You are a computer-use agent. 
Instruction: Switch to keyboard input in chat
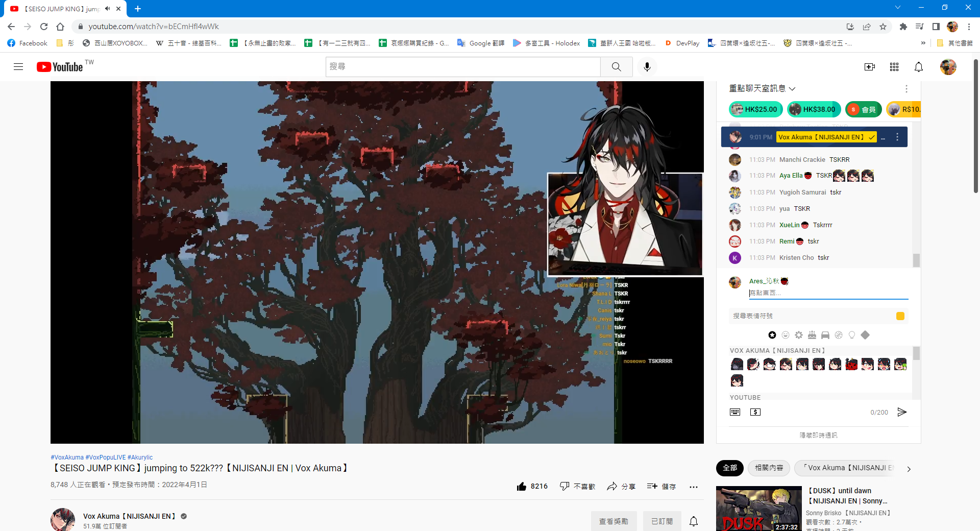pyautogui.click(x=735, y=412)
